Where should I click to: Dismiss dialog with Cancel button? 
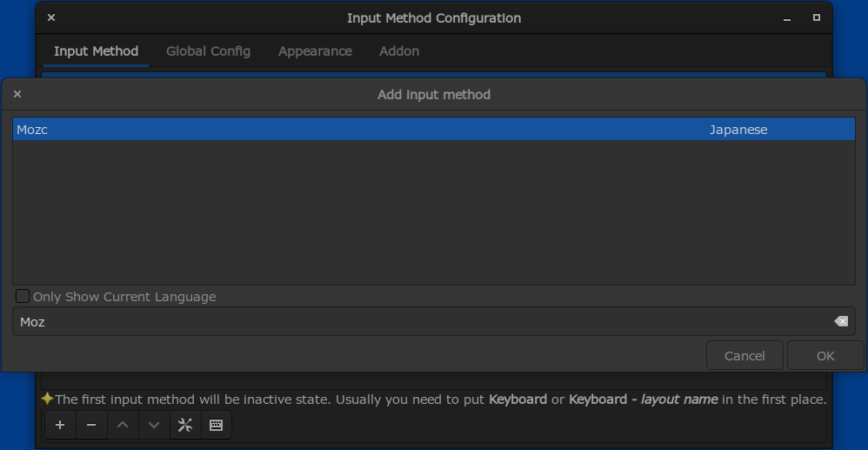[x=744, y=356]
